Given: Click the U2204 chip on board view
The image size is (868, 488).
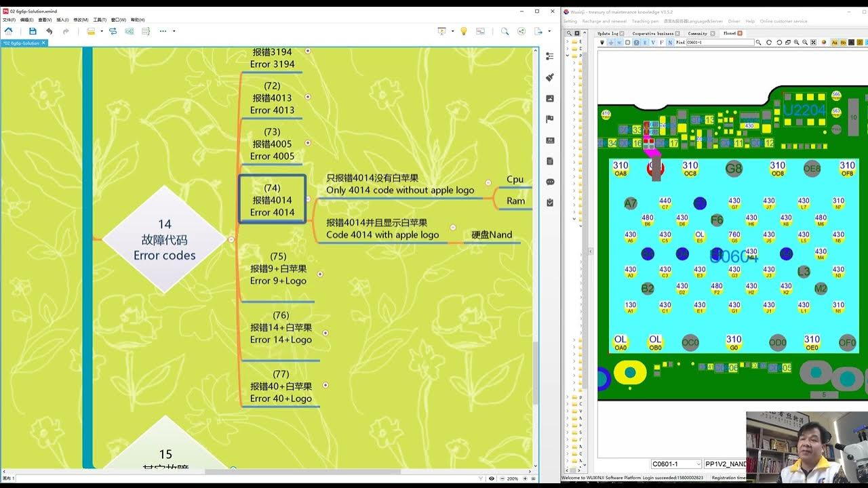Looking at the screenshot, I should (804, 109).
